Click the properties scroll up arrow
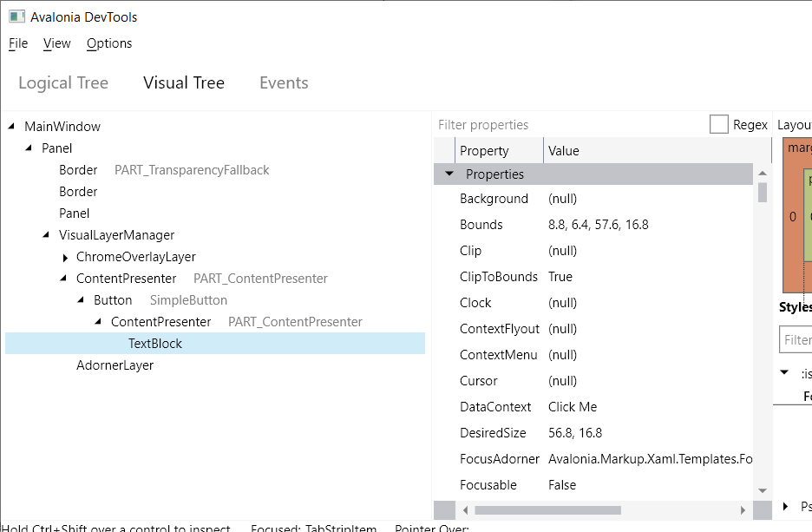This screenshot has height=532, width=812. pyautogui.click(x=763, y=173)
